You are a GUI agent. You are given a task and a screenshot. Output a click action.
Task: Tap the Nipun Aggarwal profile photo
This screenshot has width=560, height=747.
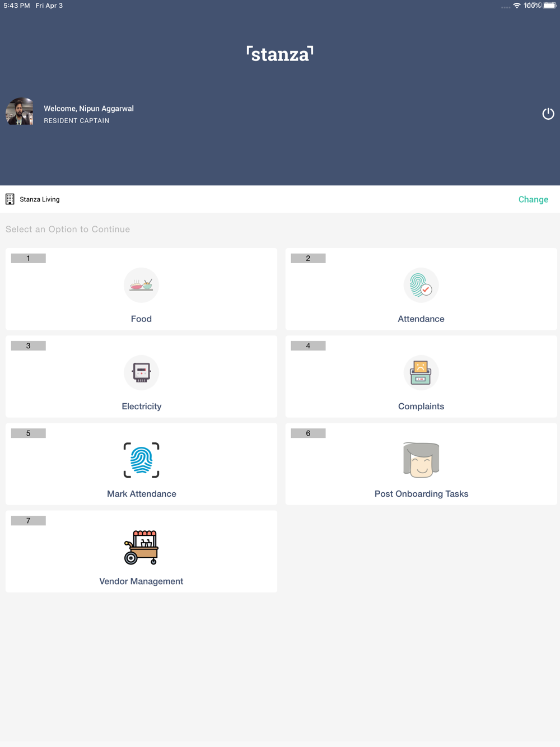coord(20,111)
